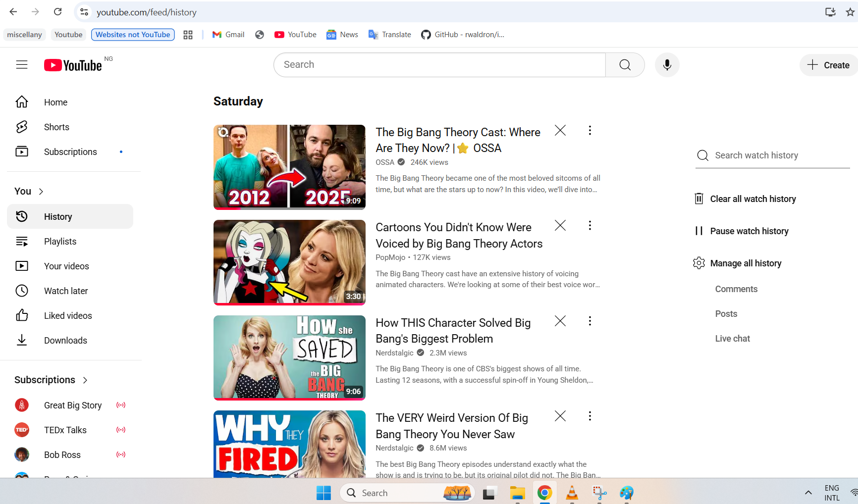Activate voice search with the microphone
The image size is (858, 504).
[667, 64]
